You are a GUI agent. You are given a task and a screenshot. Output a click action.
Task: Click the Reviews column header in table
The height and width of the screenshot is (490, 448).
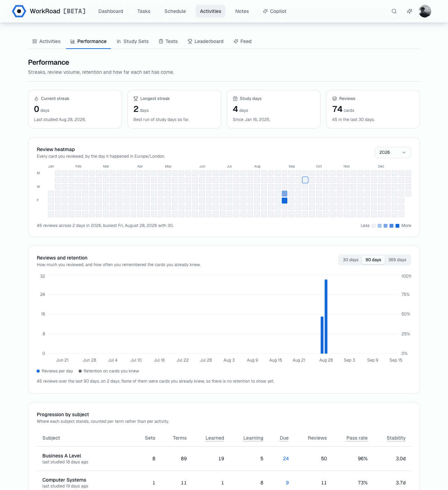tap(317, 438)
